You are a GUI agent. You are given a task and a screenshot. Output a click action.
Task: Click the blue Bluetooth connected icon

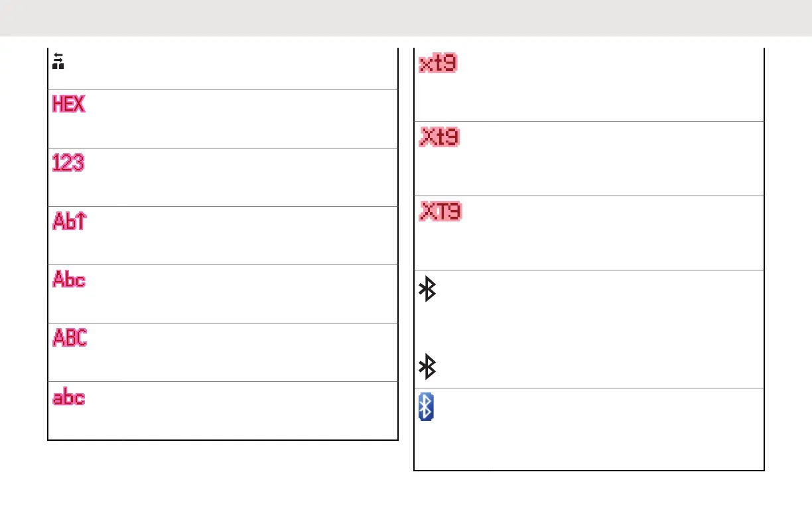point(426,406)
